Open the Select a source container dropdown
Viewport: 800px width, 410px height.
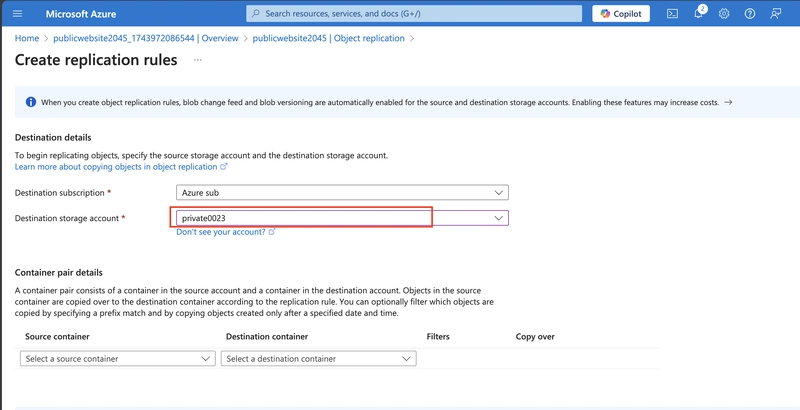[118, 358]
